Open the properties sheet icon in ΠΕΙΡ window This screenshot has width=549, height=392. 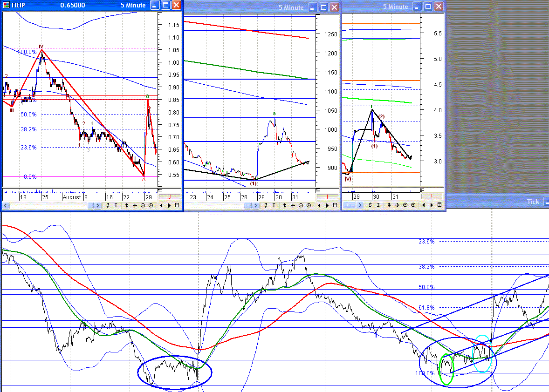pos(177,205)
